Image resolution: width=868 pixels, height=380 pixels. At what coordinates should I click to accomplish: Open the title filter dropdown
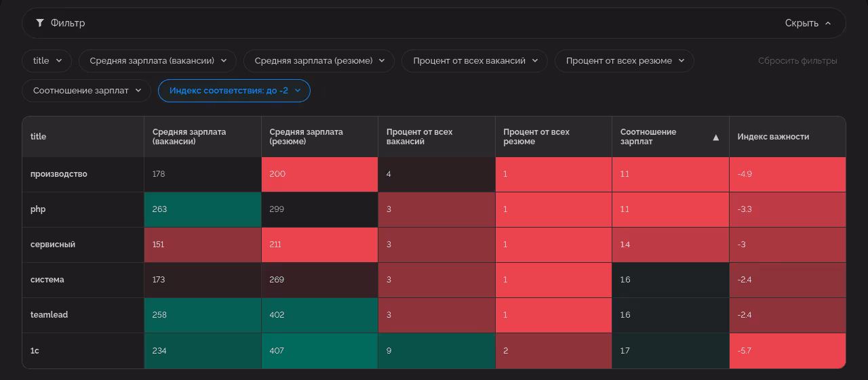pyautogui.click(x=47, y=61)
